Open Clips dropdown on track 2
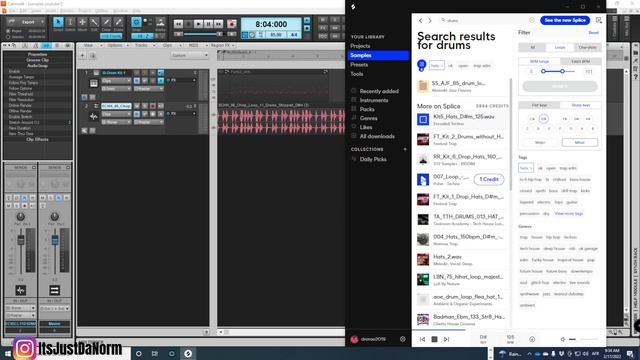The image size is (640, 360). [116, 114]
